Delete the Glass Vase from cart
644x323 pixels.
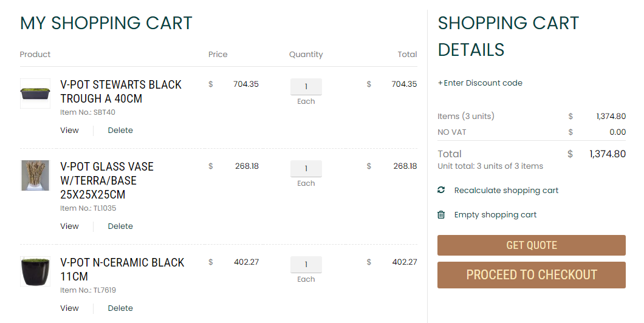point(120,226)
